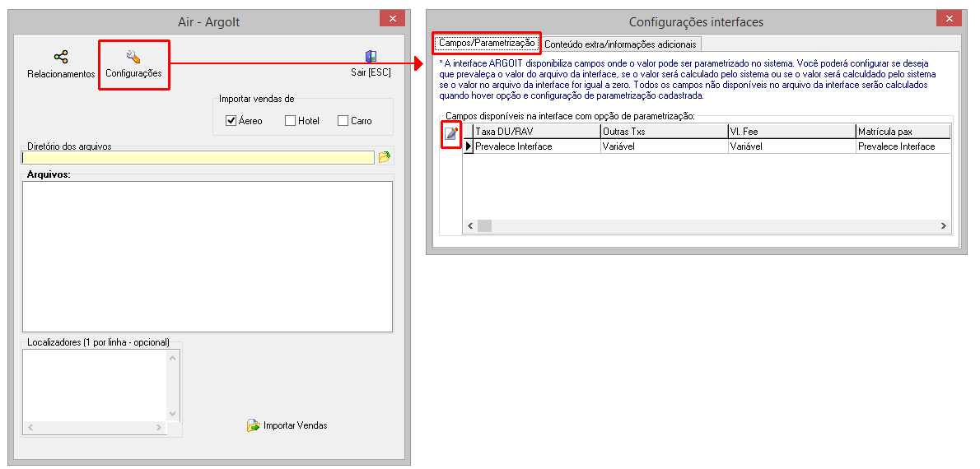Click the Importar Vendas button label
The image size is (980, 469).
coord(296,425)
